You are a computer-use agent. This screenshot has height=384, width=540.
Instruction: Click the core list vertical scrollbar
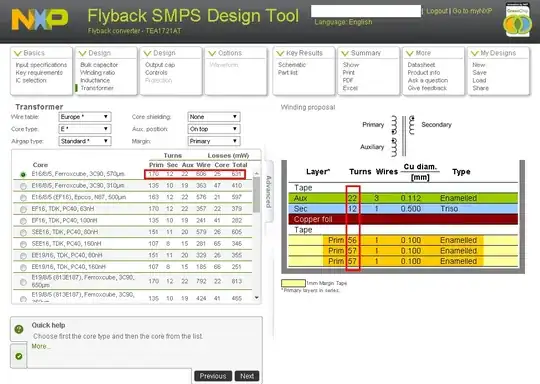click(x=257, y=235)
